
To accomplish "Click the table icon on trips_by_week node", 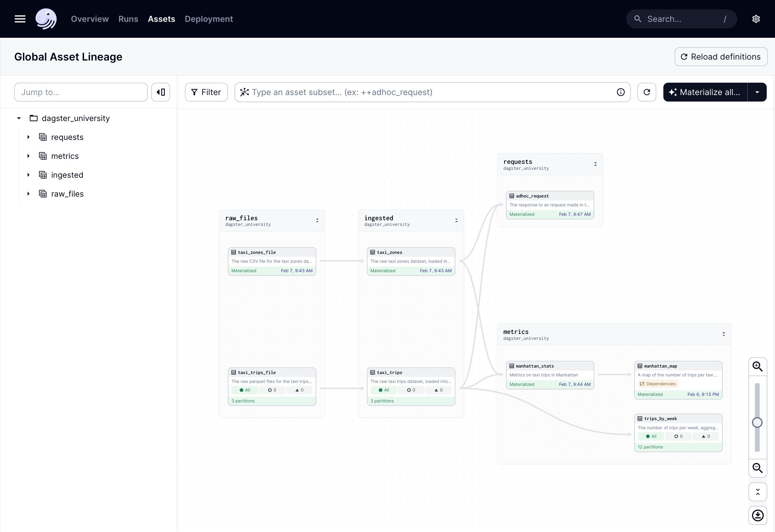I will click(x=640, y=419).
